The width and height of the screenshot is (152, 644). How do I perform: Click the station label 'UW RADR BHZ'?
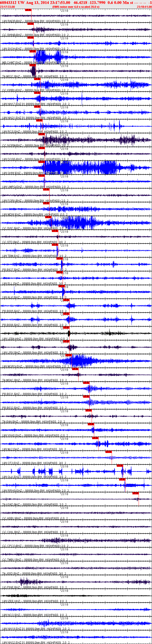point(12,21)
